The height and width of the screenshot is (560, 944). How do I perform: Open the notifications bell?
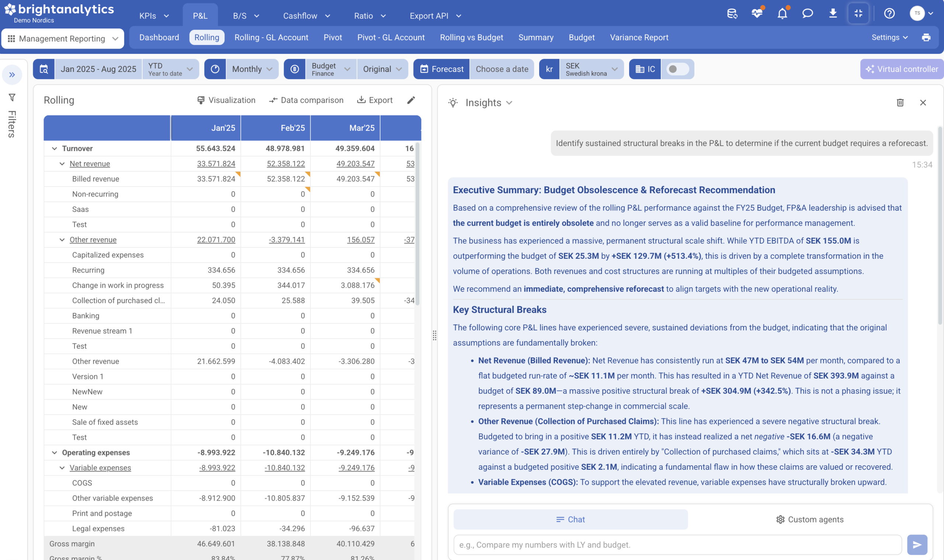point(782,14)
